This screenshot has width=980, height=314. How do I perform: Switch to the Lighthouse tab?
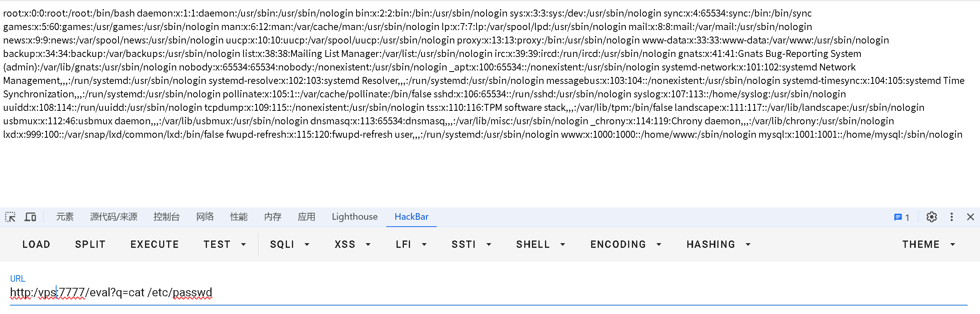click(x=355, y=217)
